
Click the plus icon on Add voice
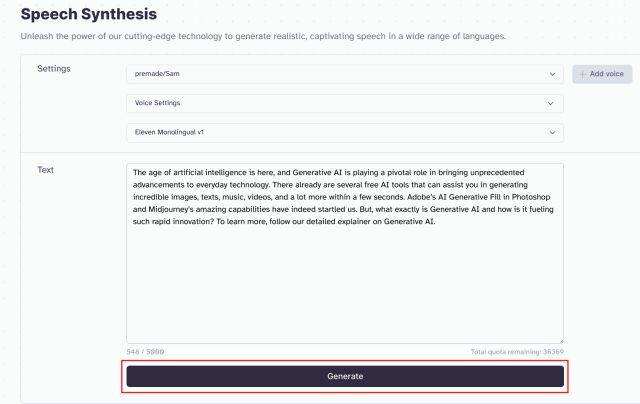click(583, 74)
